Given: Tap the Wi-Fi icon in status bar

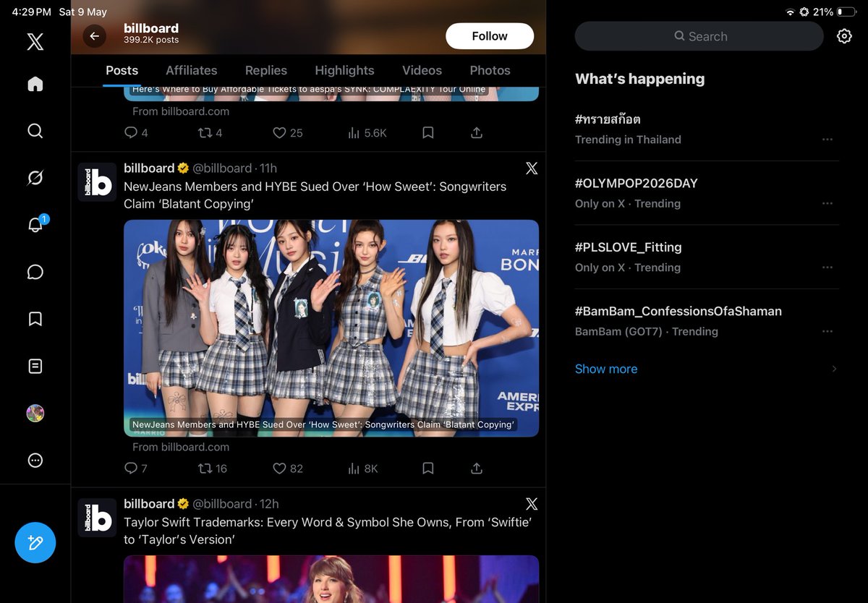Looking at the screenshot, I should pyautogui.click(x=790, y=12).
